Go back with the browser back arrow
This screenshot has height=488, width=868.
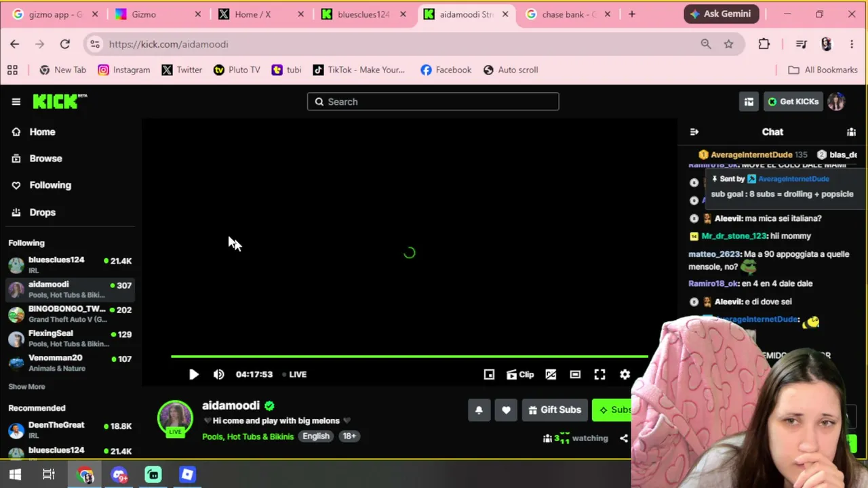(15, 44)
